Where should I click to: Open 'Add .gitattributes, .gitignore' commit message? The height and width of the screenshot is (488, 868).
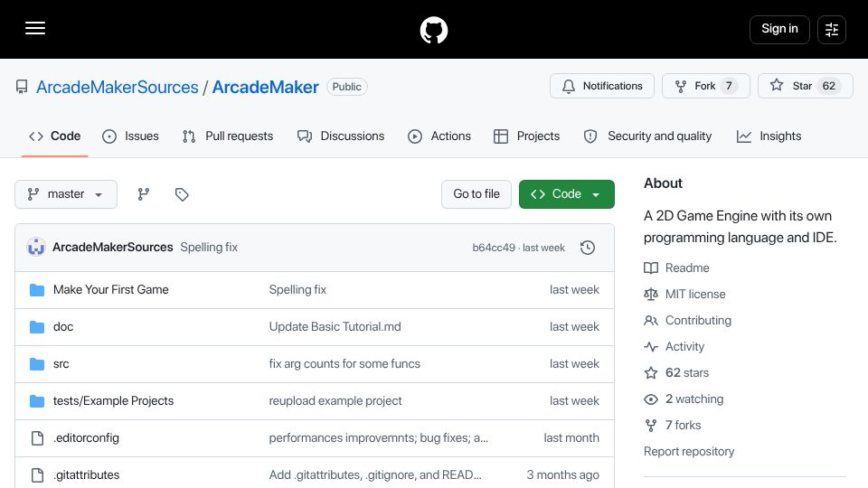point(375,474)
